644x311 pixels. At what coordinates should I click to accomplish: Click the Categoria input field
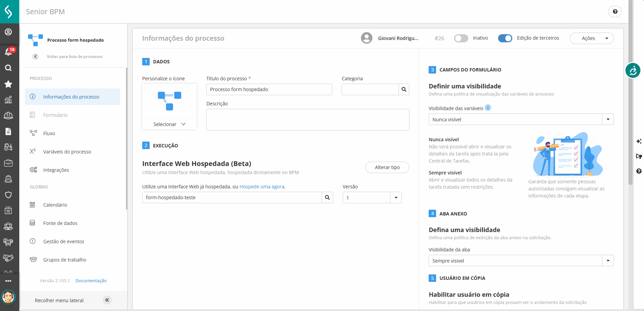(x=370, y=89)
